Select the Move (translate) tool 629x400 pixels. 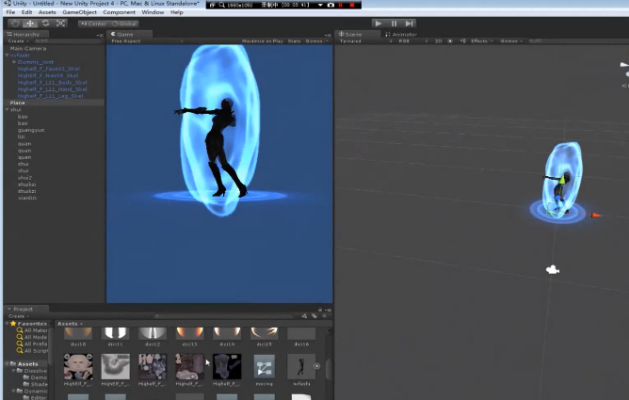click(x=30, y=23)
